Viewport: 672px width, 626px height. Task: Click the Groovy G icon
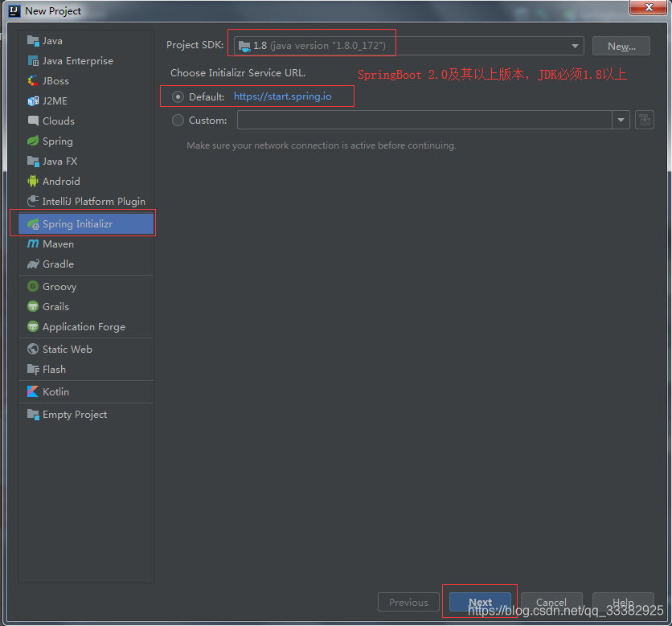pos(33,286)
